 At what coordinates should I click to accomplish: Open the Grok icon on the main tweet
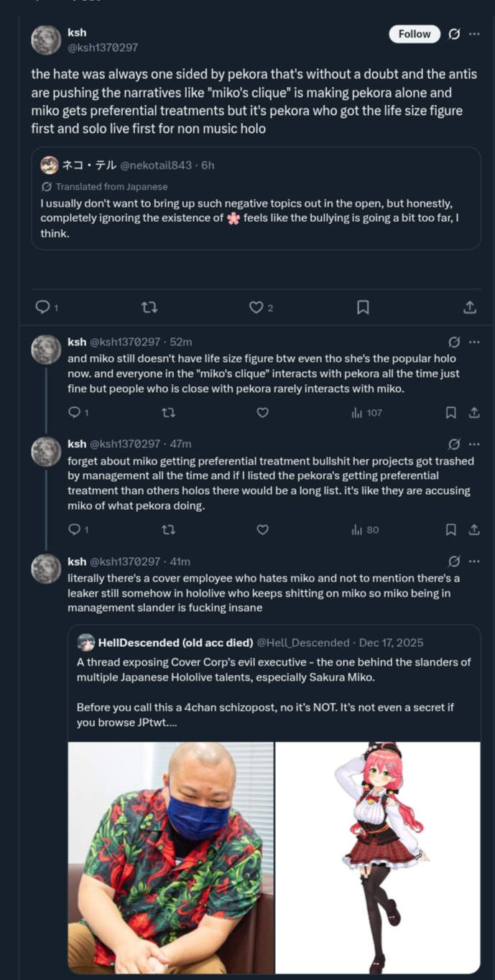coord(454,34)
